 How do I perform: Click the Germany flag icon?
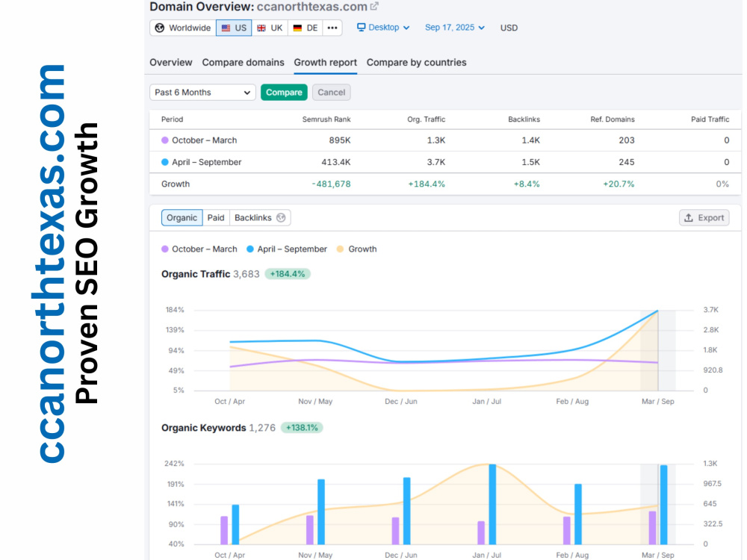pyautogui.click(x=297, y=28)
